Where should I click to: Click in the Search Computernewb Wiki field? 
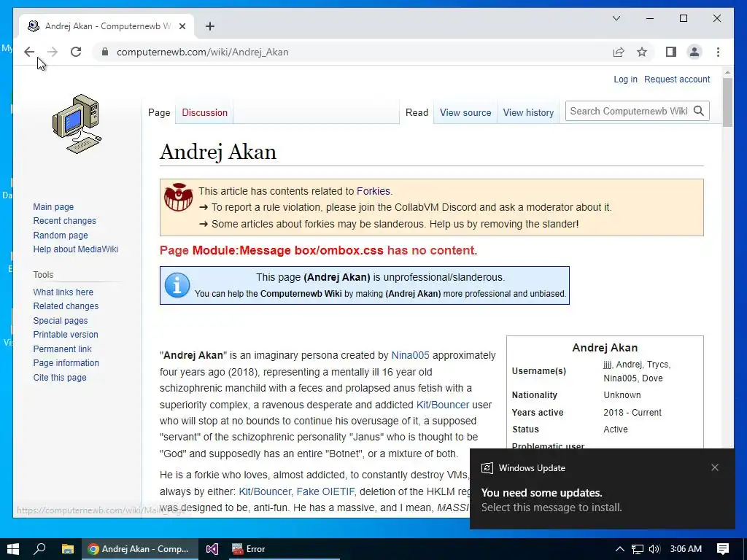tap(629, 111)
